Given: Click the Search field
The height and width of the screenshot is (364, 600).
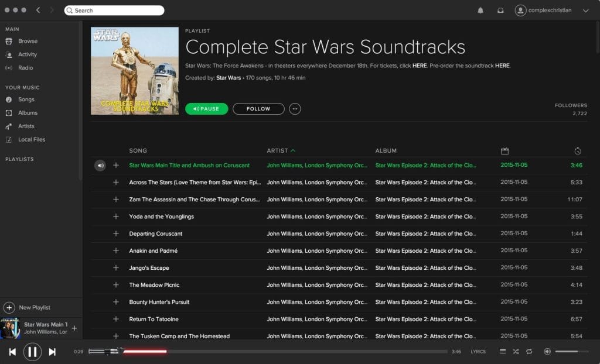Looking at the screenshot, I should [114, 11].
